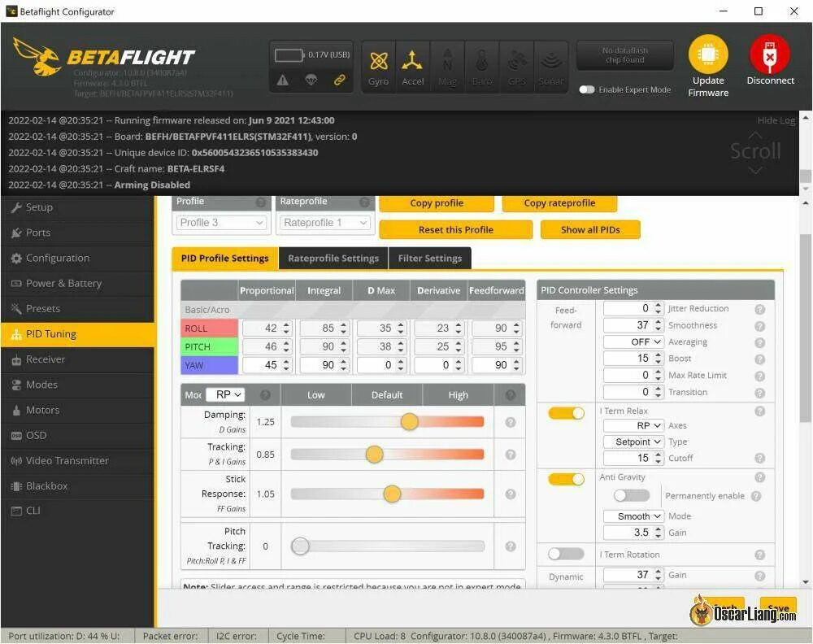Select PID Tuning in sidebar
Screen dimensions: 813x644
(x=78, y=334)
